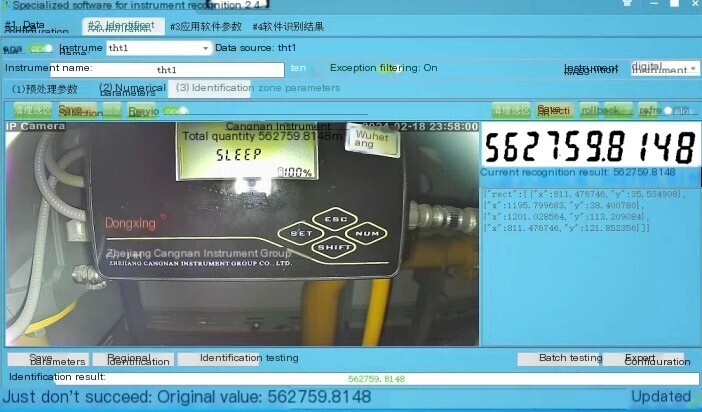This screenshot has height=412, width=702.
Task: Click the recognized digits image 562759.8148
Action: coord(591,146)
